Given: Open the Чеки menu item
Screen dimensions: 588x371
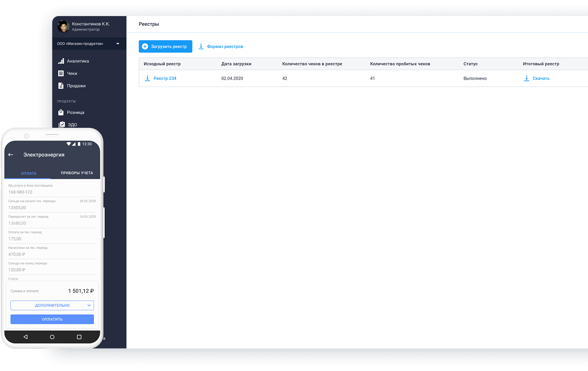Looking at the screenshot, I should (x=72, y=73).
